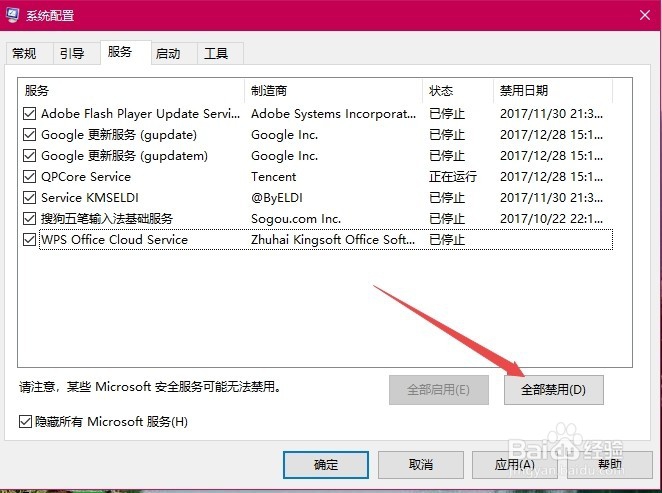The height and width of the screenshot is (493, 662).
Task: Click the @ByELDI manufacturer cell
Action: tap(277, 198)
